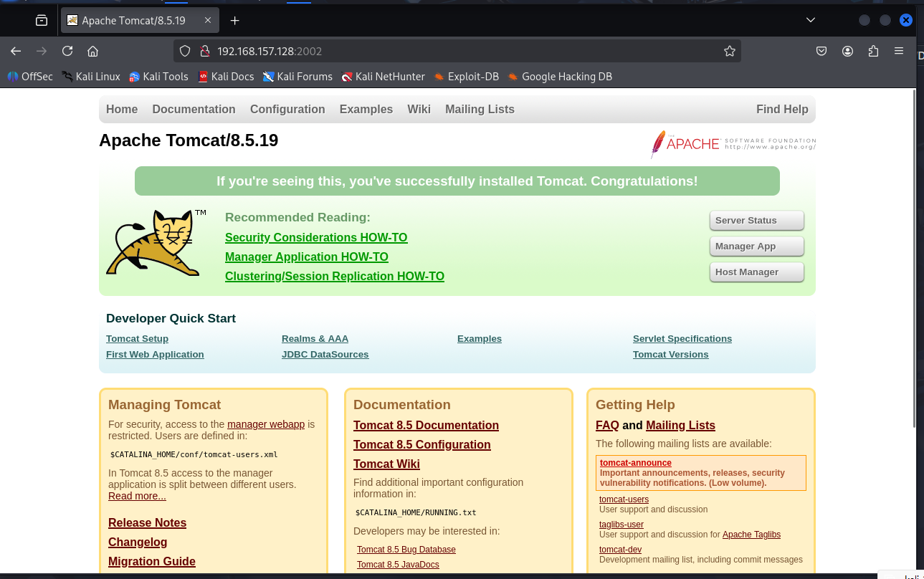Open Kali Linux bookmark
This screenshot has width=924, height=579.
click(91, 76)
